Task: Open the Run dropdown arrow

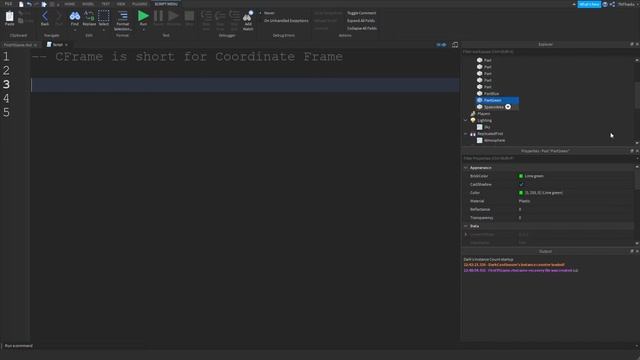Action: [143, 30]
